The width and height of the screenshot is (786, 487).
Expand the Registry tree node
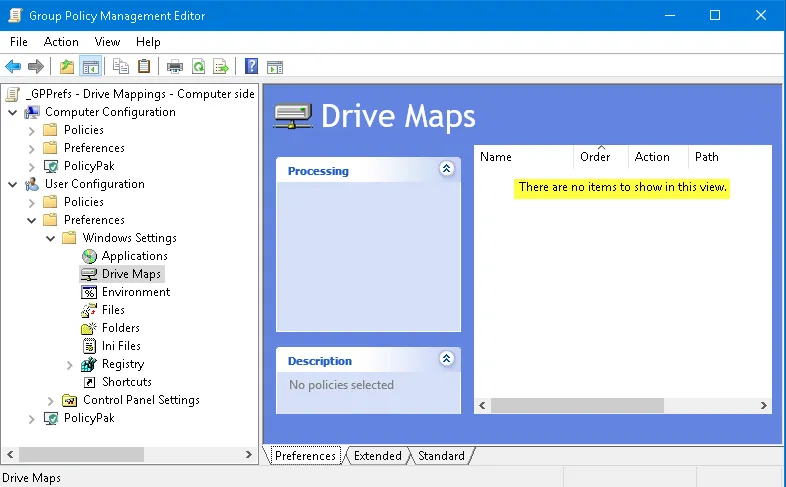(x=69, y=364)
